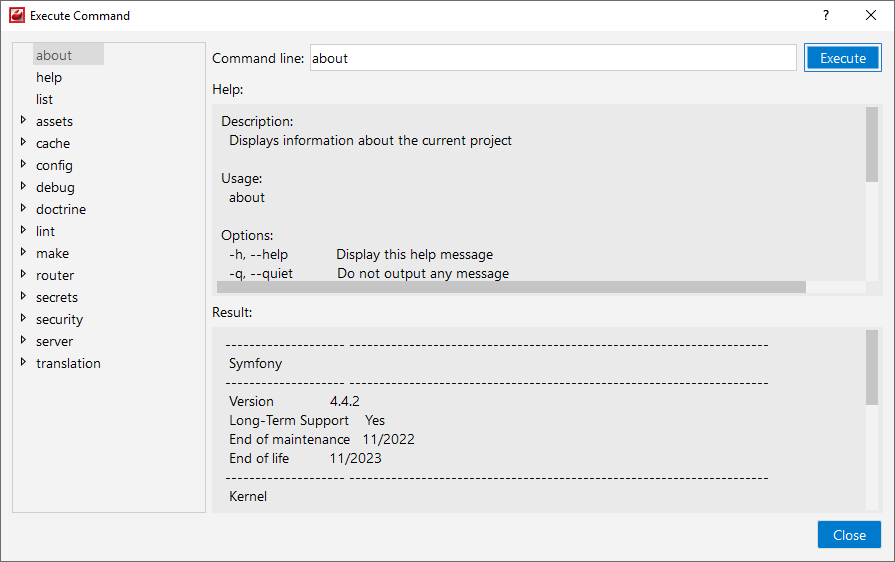Expand the config node arrow
This screenshot has width=895, height=562.
pyautogui.click(x=23, y=164)
